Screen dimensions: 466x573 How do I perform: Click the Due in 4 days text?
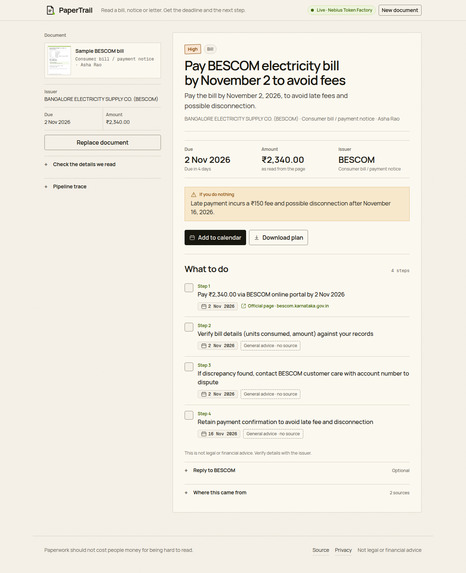[197, 169]
